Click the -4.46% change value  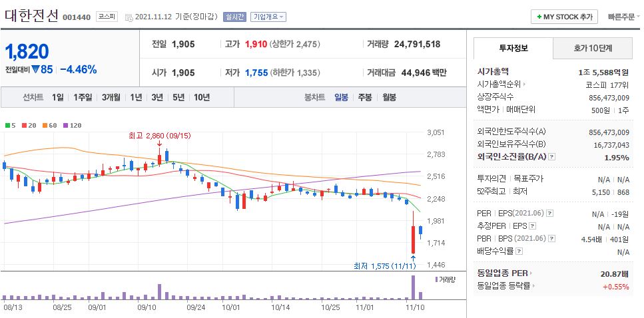pos(78,69)
